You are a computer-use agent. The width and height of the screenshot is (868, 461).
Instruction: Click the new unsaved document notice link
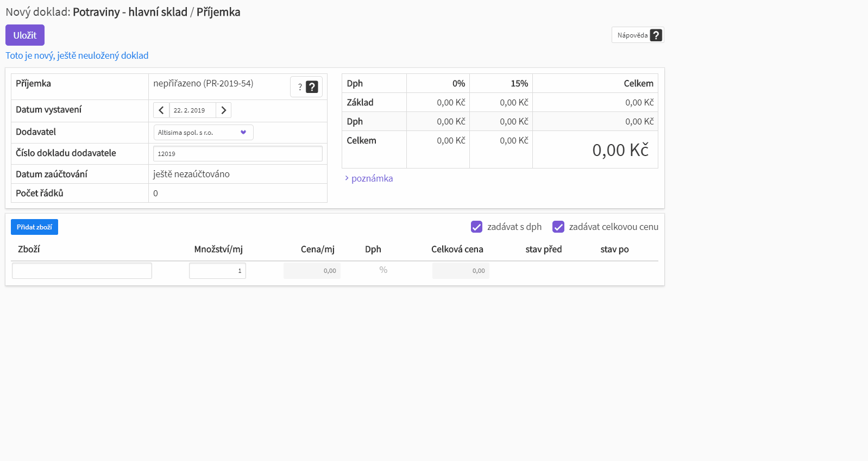[77, 55]
